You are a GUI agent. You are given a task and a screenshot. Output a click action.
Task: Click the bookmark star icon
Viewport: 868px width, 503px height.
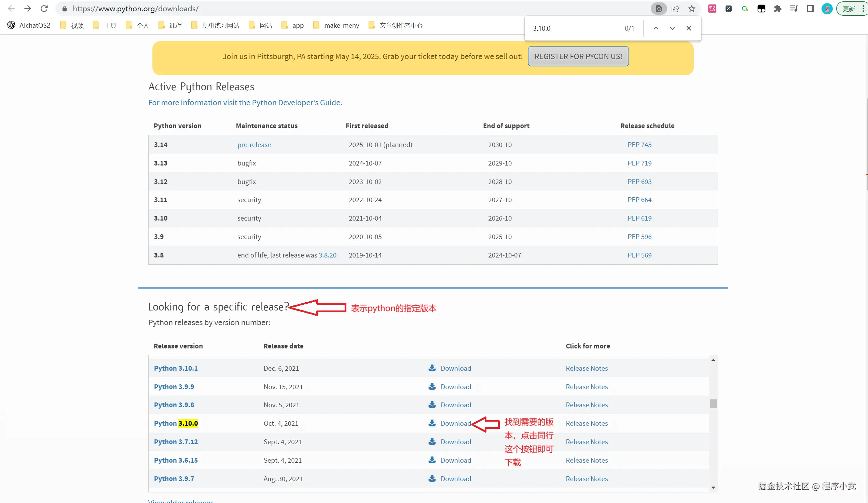(x=691, y=9)
